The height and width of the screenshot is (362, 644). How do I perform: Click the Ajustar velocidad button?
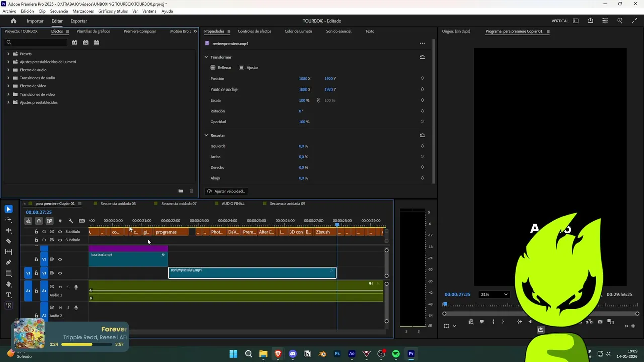click(x=226, y=191)
